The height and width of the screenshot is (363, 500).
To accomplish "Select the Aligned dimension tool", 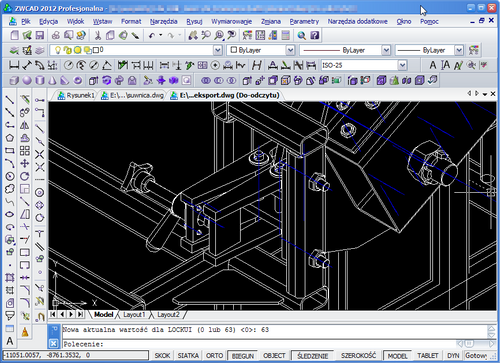I will [x=27, y=65].
